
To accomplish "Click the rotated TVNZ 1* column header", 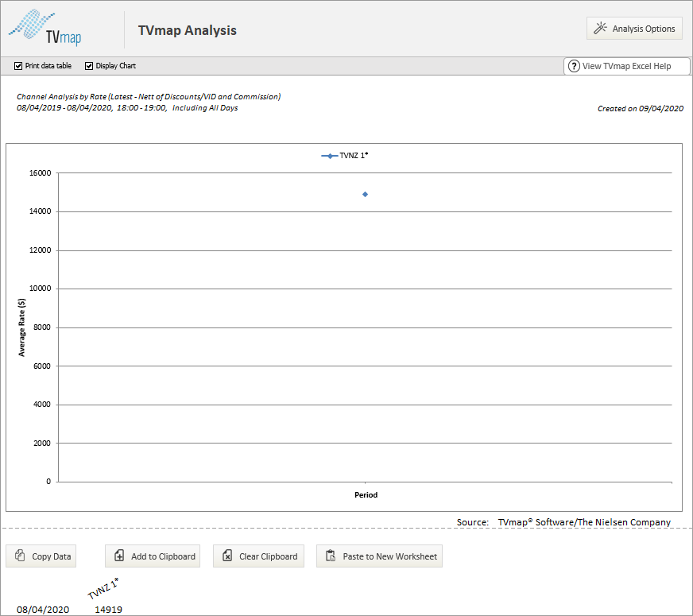I will 103,589.
